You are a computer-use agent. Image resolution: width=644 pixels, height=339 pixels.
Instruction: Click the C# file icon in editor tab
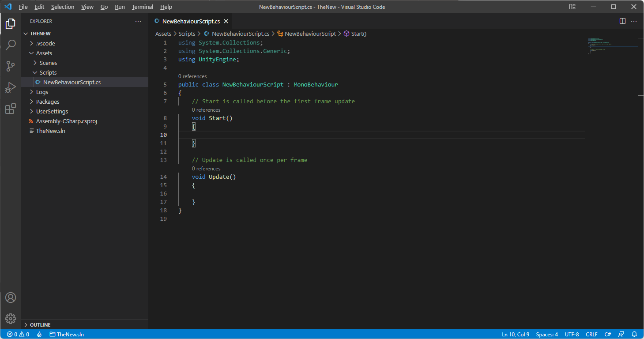pyautogui.click(x=157, y=21)
